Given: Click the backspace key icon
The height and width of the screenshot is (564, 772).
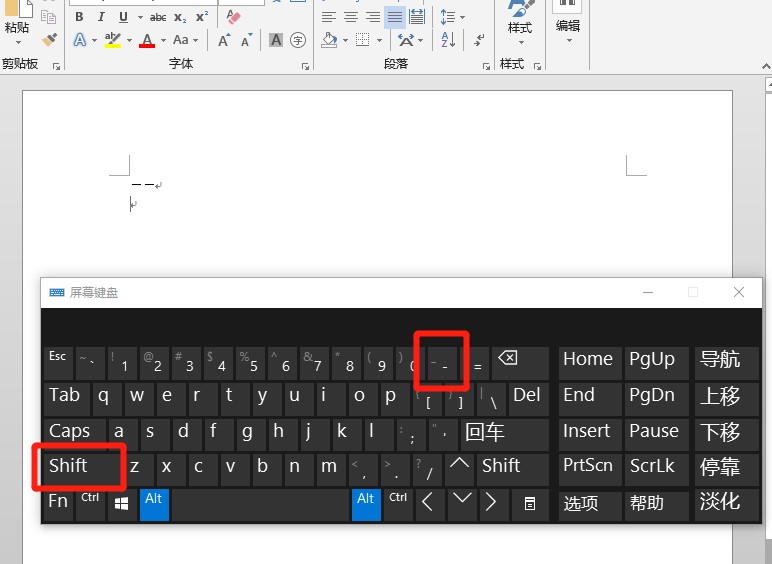Looking at the screenshot, I should (x=520, y=363).
